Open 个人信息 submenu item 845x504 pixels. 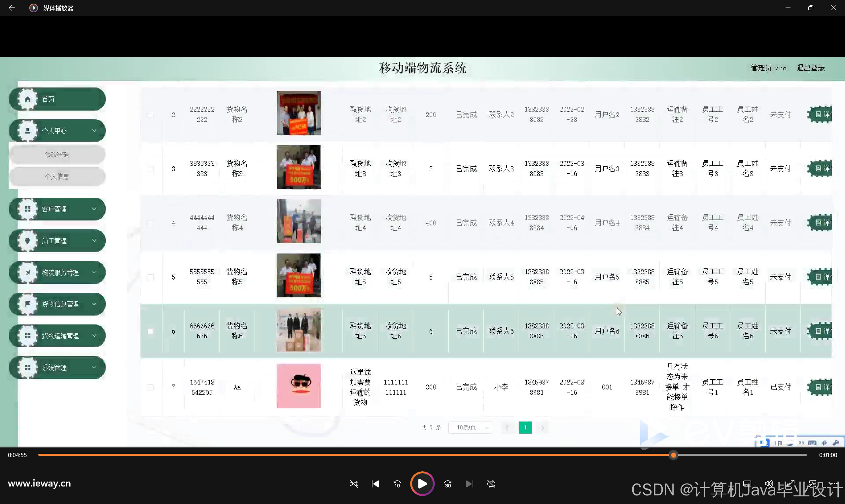[x=57, y=177]
